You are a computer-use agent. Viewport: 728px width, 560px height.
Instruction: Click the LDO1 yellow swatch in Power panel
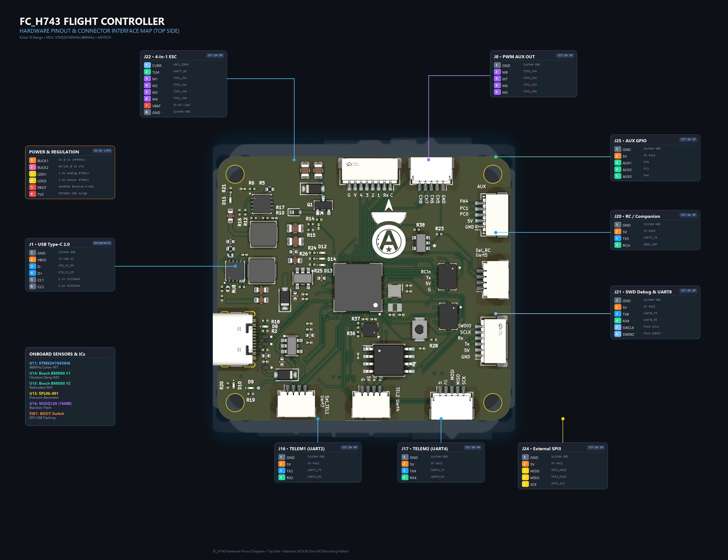[x=32, y=174]
